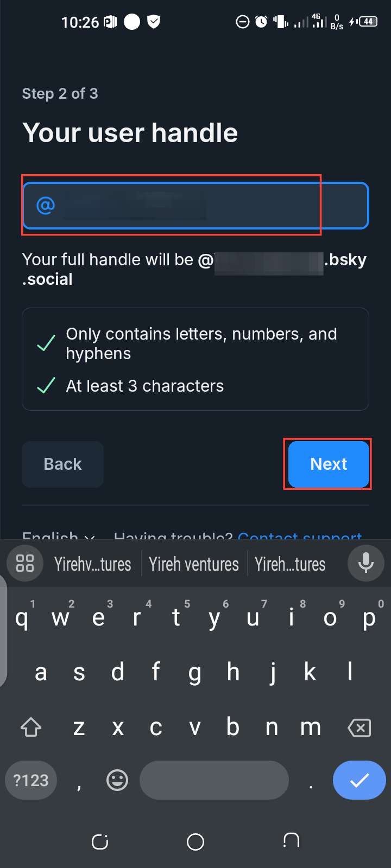The width and height of the screenshot is (391, 868).
Task: Select the 'Yireh ventures' suggestion
Action: click(x=194, y=564)
